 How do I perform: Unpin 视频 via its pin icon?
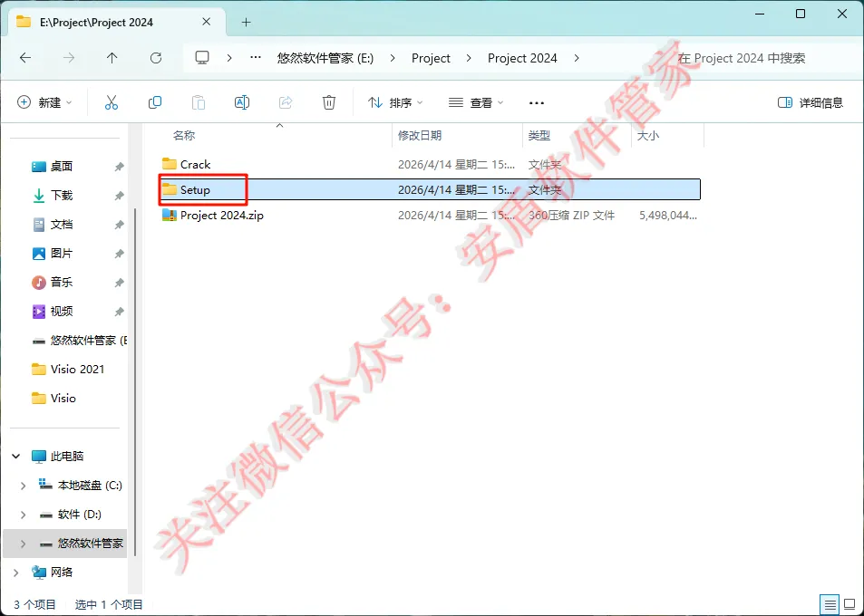(119, 312)
